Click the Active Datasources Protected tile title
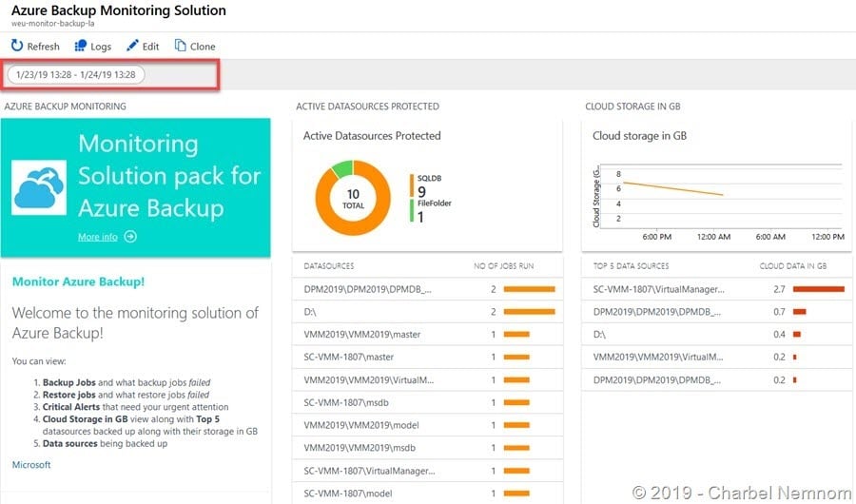Screen dimensions: 856x504 tap(372, 136)
